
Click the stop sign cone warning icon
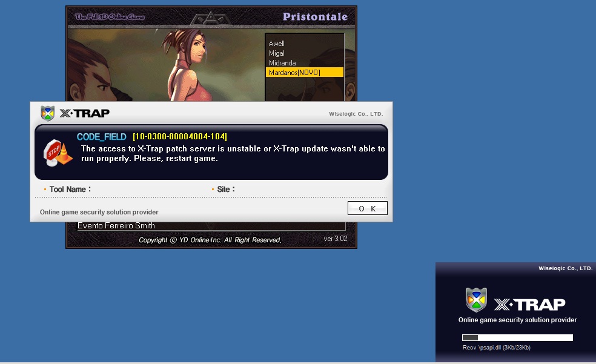click(58, 153)
